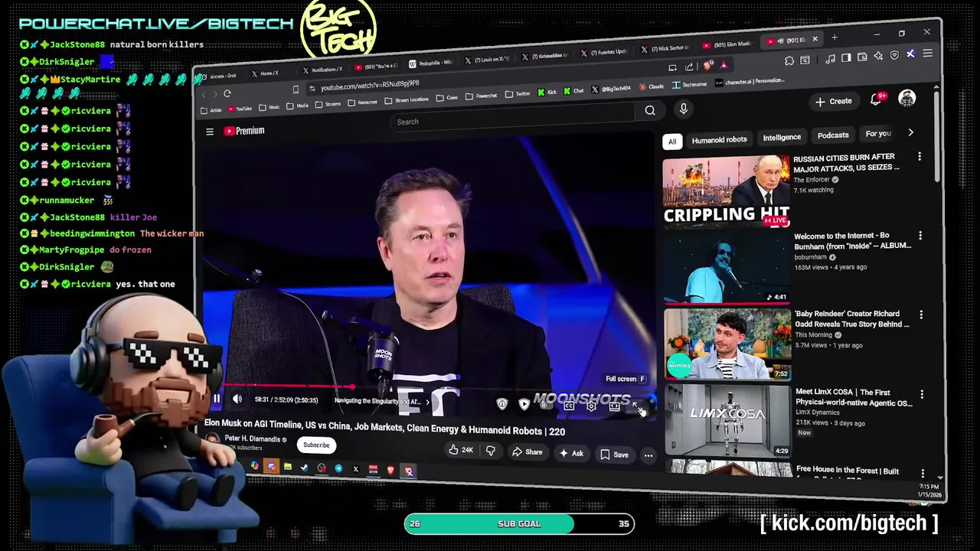Image resolution: width=980 pixels, height=551 pixels.
Task: Open a new browser tab with plus
Action: (835, 37)
